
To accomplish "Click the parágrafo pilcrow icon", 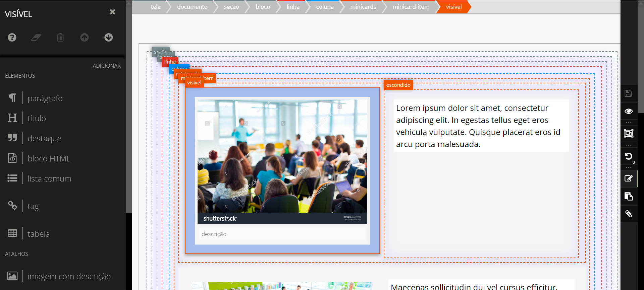I will [x=12, y=98].
